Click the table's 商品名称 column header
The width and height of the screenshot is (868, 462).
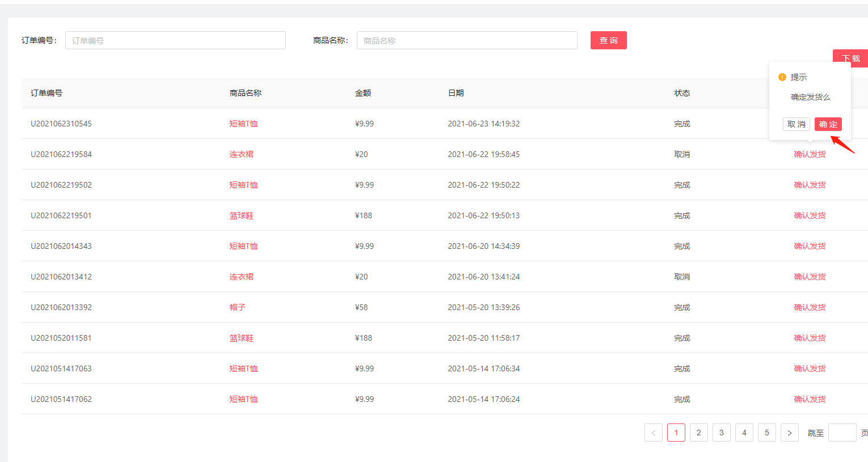(245, 93)
